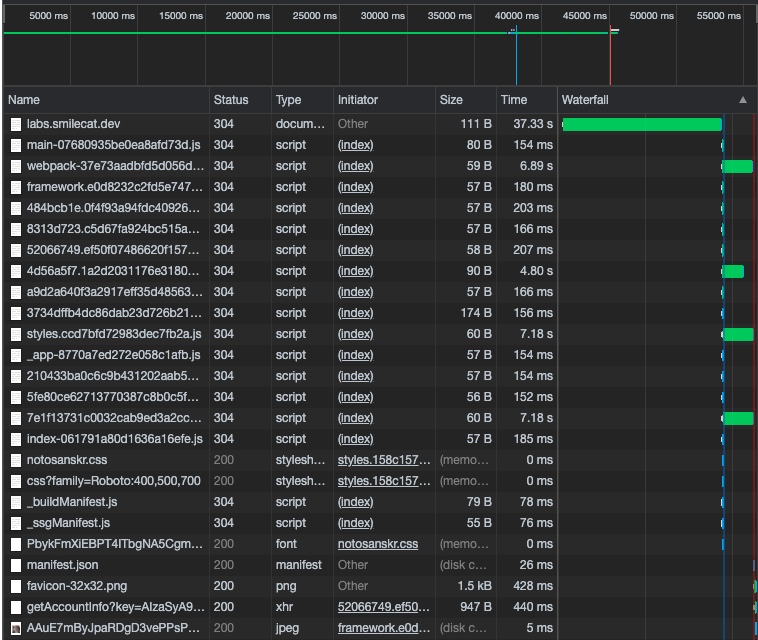Open the (index) initiator link for webpack script
The height and width of the screenshot is (640, 758).
click(355, 166)
